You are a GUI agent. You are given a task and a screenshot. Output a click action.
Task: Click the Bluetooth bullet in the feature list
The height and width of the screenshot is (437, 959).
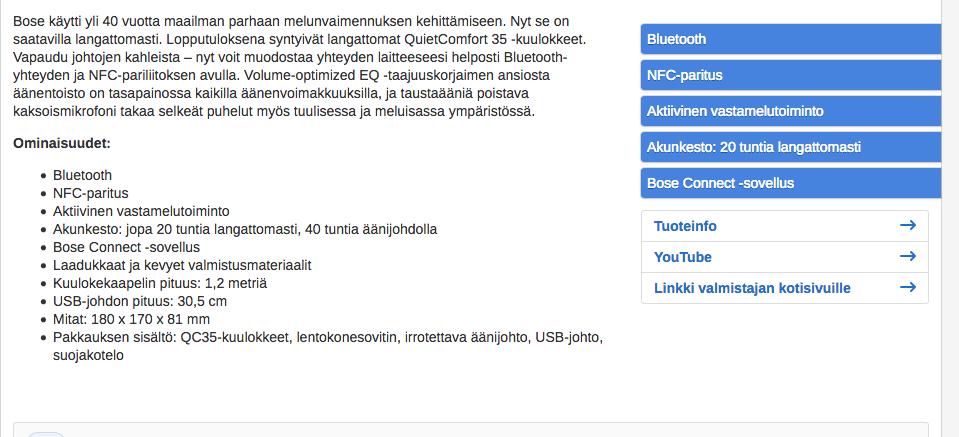[83, 175]
